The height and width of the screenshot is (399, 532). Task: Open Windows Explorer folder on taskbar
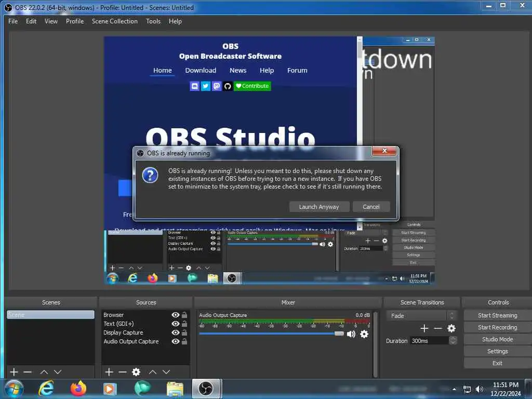[x=175, y=389]
